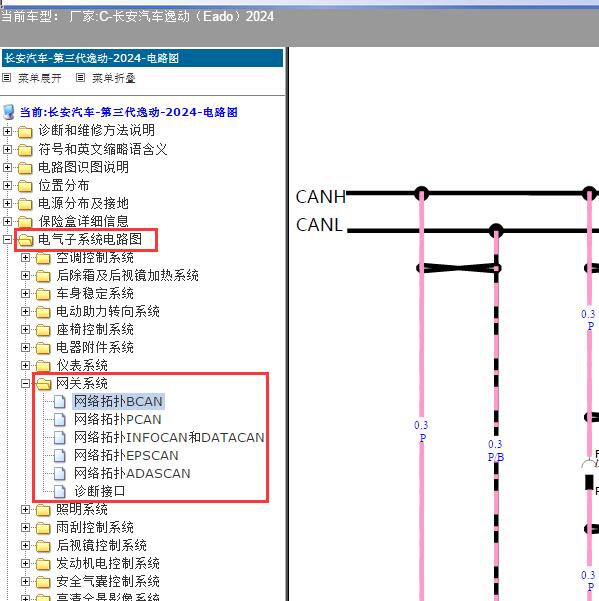Click the document icon for 网络拓扑BCAN
This screenshot has width=599, height=601.
59,401
